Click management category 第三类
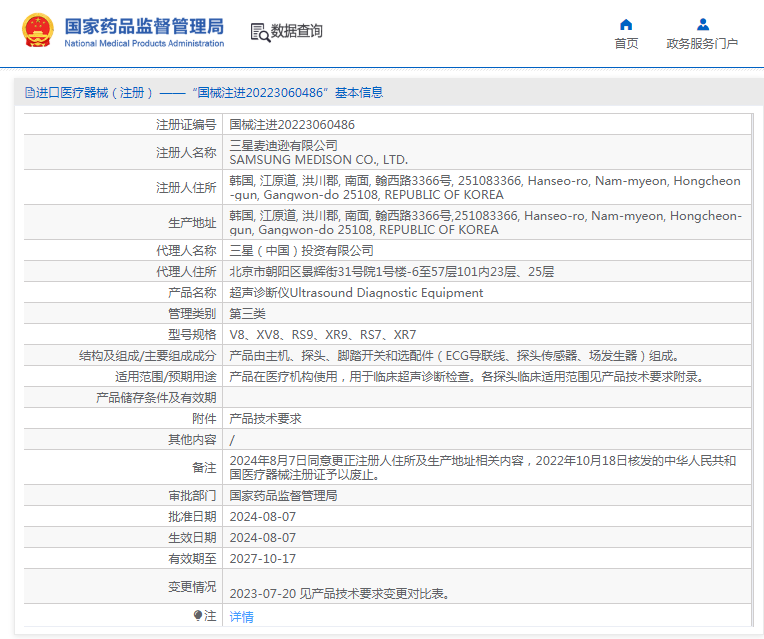764x639 pixels. (248, 313)
